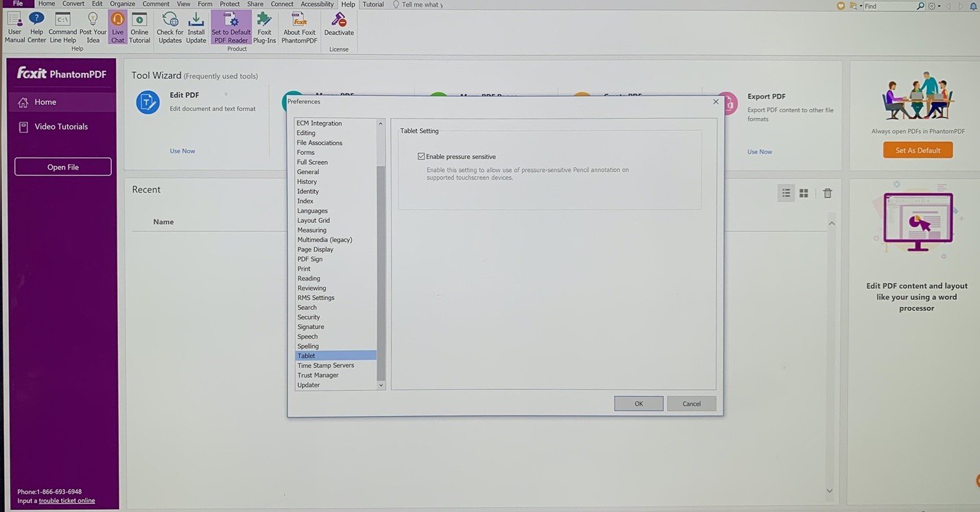Viewport: 980px width, 512px height.
Task: Click Recent panel scroll-down chevron
Action: tap(829, 491)
